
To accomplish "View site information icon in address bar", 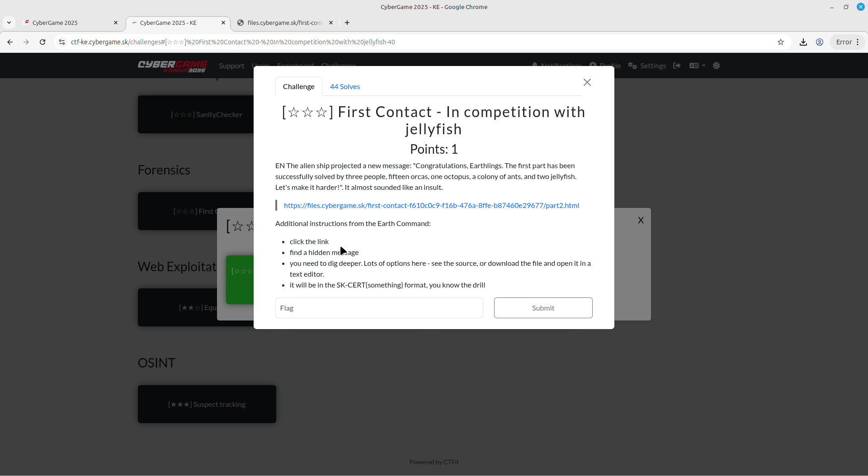I will coord(62,42).
